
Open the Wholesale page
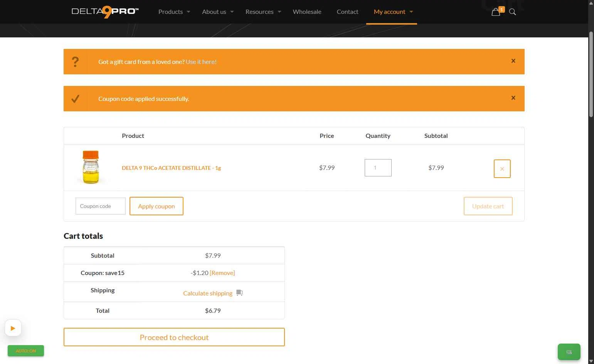point(307,12)
